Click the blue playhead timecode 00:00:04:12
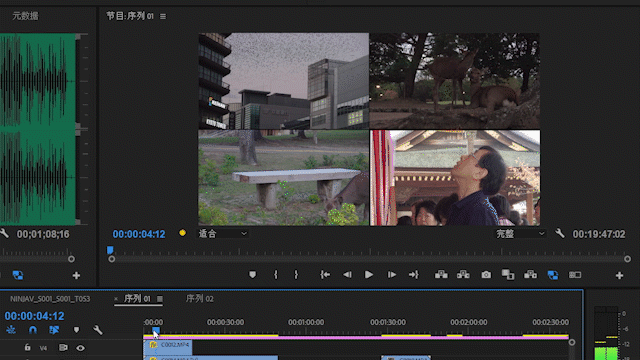This screenshot has height=360, width=640. pyautogui.click(x=139, y=234)
